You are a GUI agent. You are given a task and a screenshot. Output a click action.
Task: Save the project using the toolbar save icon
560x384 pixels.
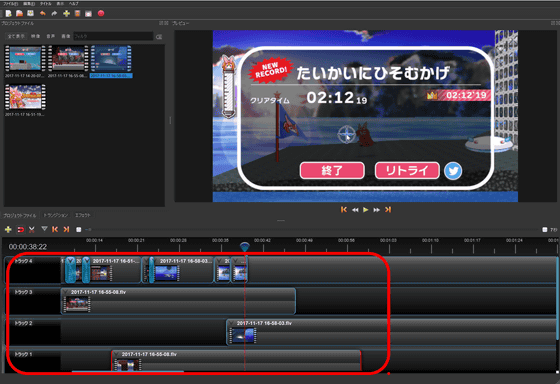31,14
